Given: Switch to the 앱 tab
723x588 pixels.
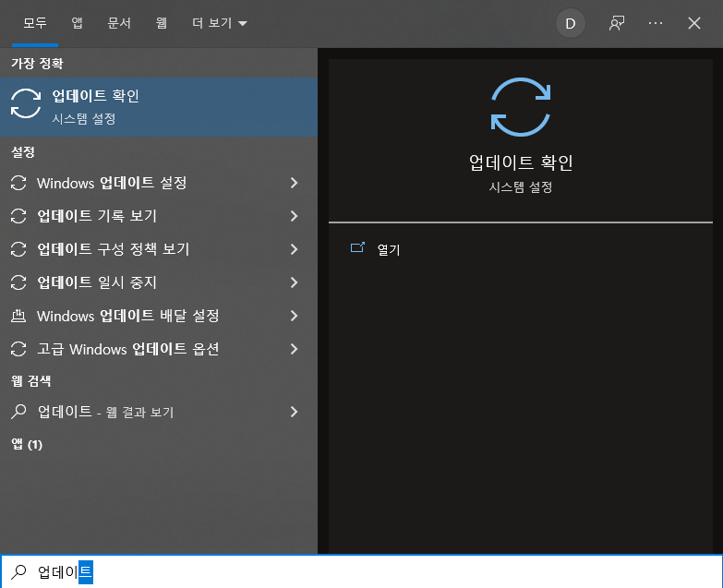Looking at the screenshot, I should coord(77,22).
